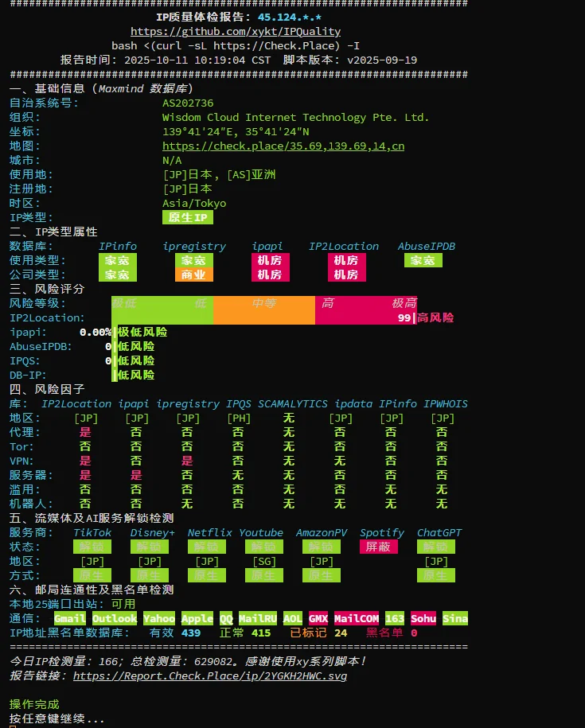Open the GitHub xykt/IPQuality link
The height and width of the screenshot is (728, 585).
(x=235, y=32)
